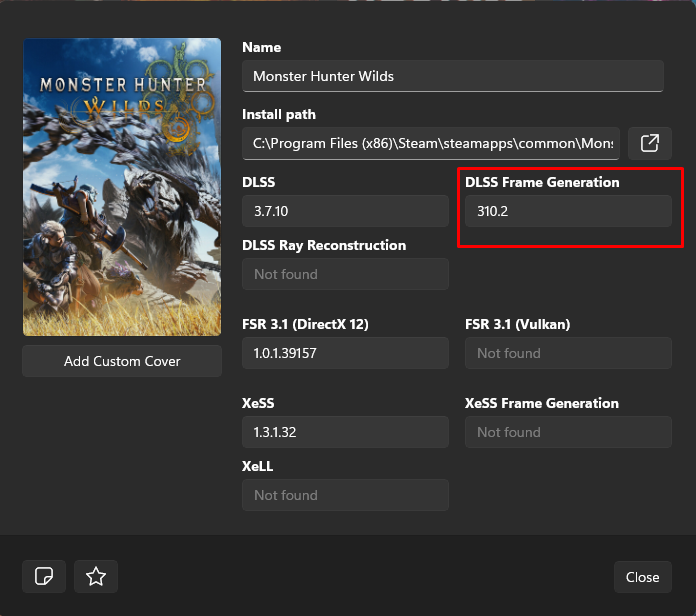Viewport: 696px width, 616px height.
Task: Select the FSR 3.1 DirectX 12 version 1.0.1.39157
Action: 345,353
